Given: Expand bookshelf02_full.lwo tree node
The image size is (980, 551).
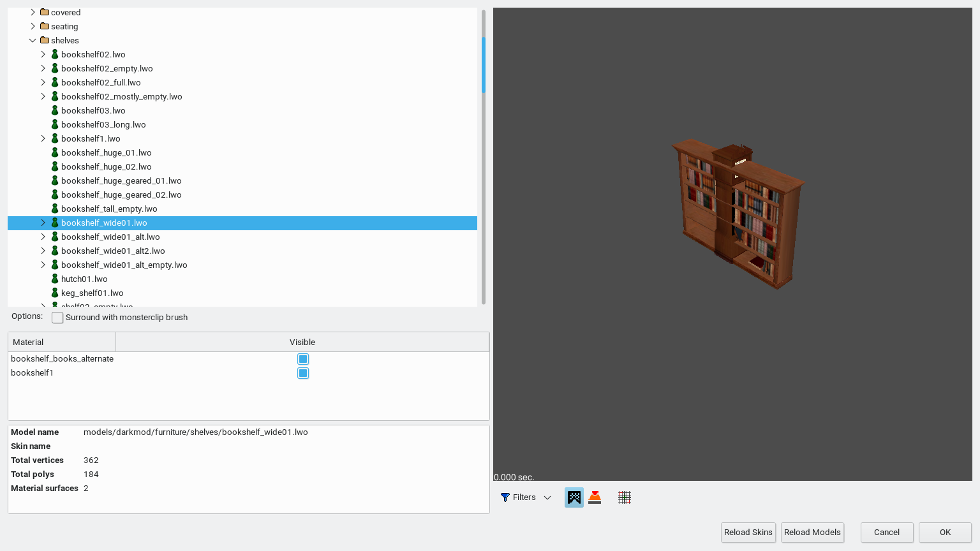Looking at the screenshot, I should pos(43,82).
